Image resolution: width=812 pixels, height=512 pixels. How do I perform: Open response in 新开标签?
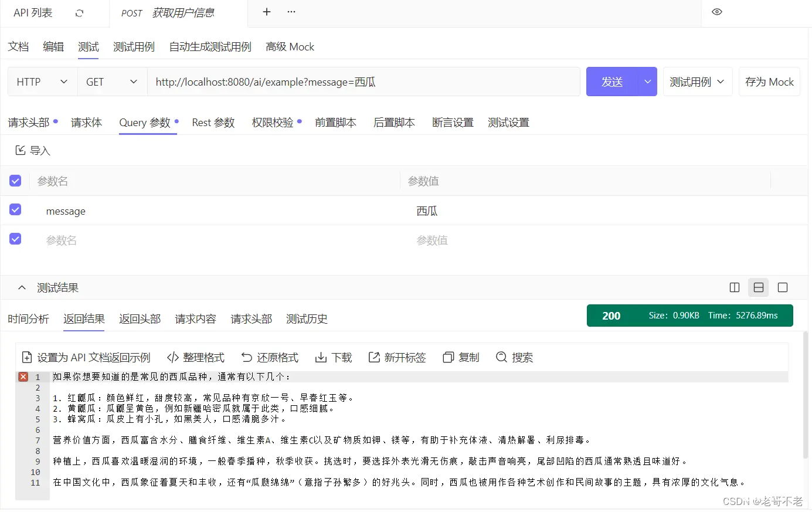[x=397, y=358]
